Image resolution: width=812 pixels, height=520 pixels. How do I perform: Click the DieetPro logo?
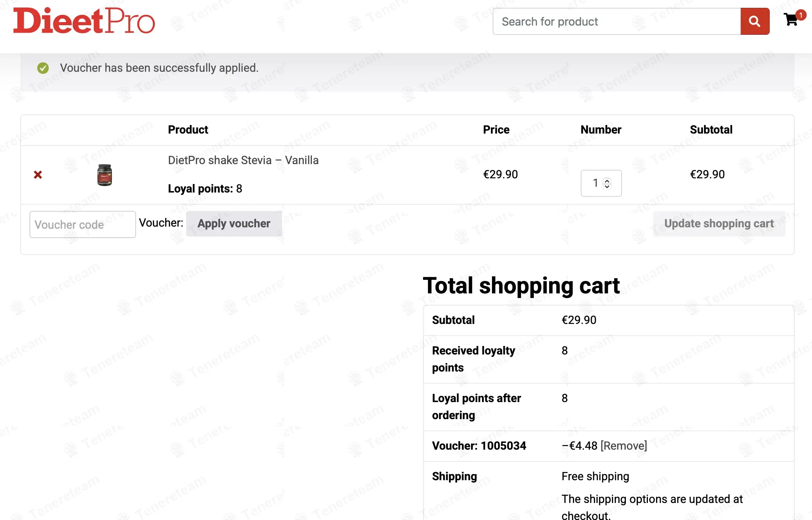[x=84, y=21]
